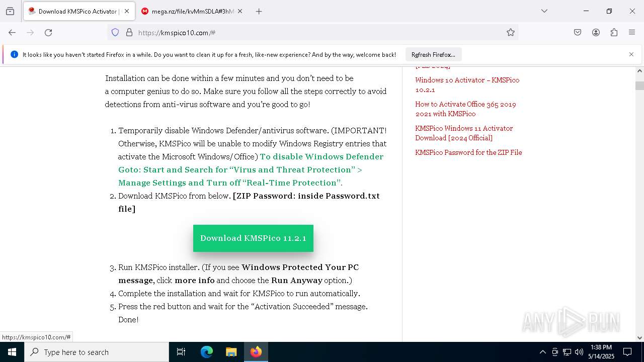644x362 pixels.
Task: Click scrollbar down arrow
Action: (639, 338)
